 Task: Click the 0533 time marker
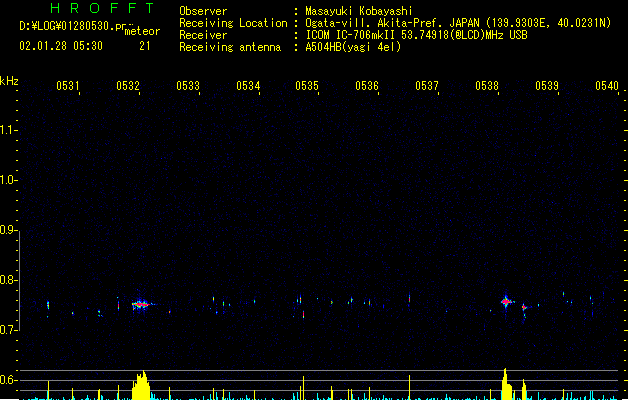pos(188,86)
